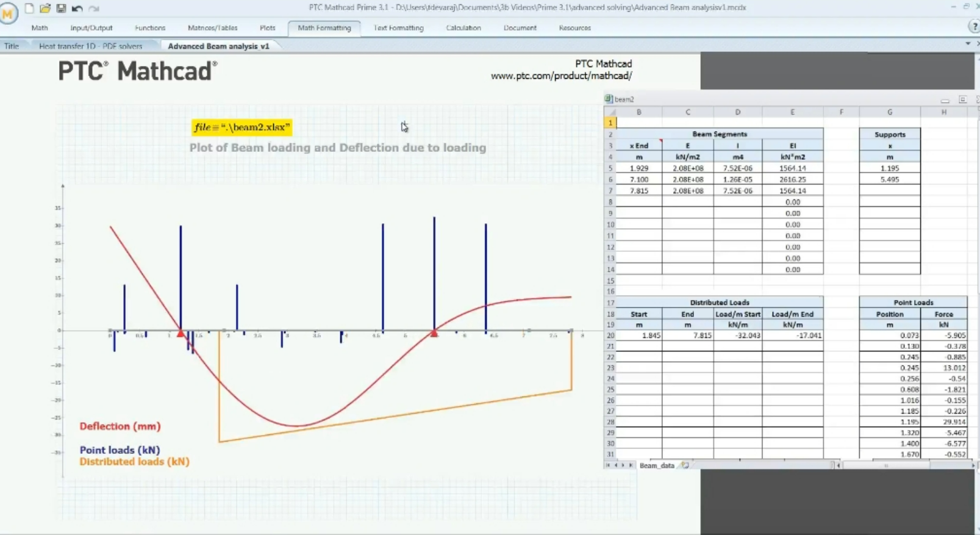This screenshot has width=980, height=535.
Task: Click the plot title text region
Action: click(x=338, y=148)
